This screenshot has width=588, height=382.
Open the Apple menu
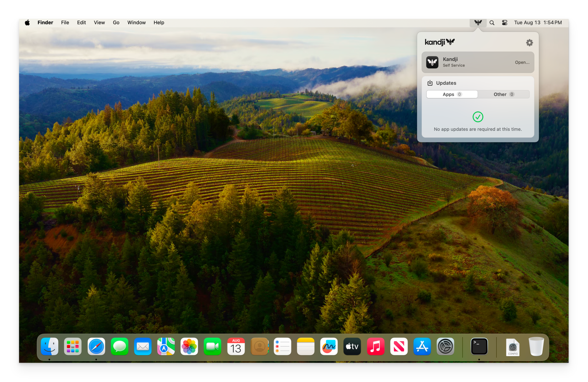pyautogui.click(x=27, y=23)
